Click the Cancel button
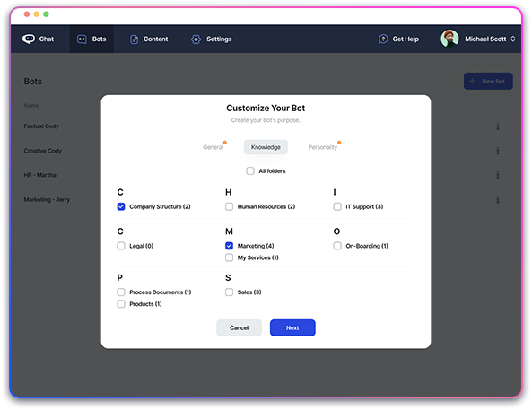Image resolution: width=532 pixels, height=410 pixels. pyautogui.click(x=239, y=327)
